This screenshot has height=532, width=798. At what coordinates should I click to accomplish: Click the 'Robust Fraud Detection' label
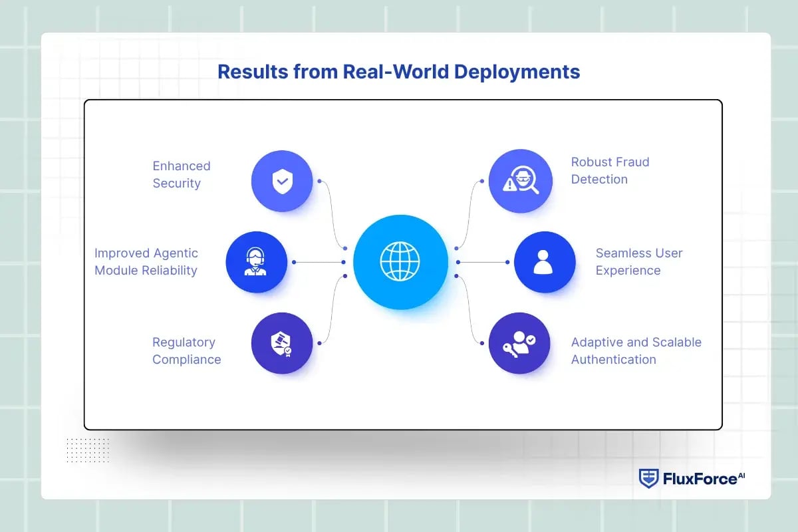[x=610, y=170]
